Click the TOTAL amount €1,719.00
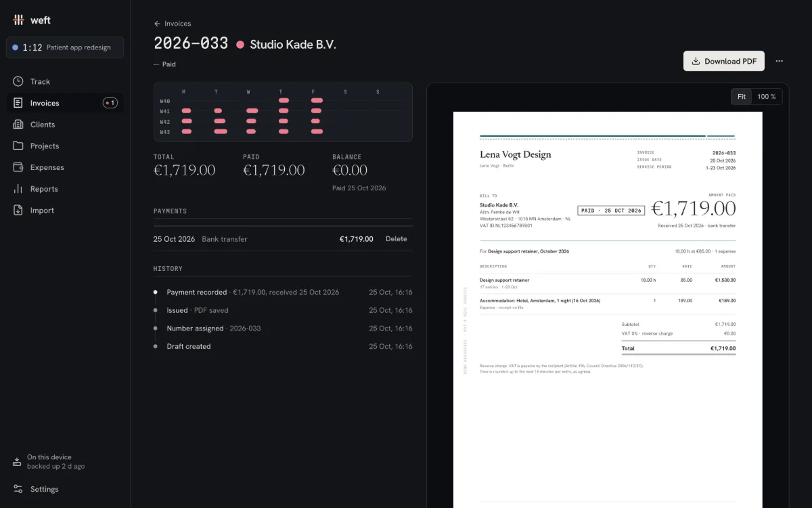812x508 pixels. 185,171
